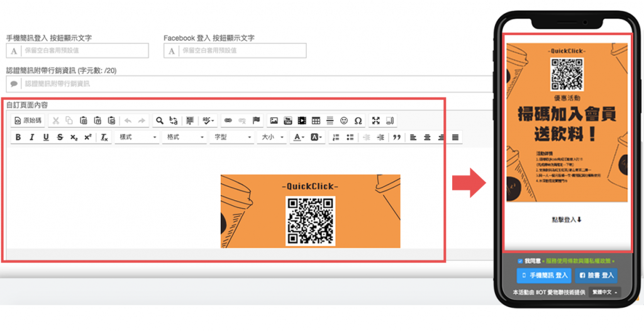The image size is (644, 331).
Task: Click the 手機簡訊登入 button text input field
Action: coord(77,50)
